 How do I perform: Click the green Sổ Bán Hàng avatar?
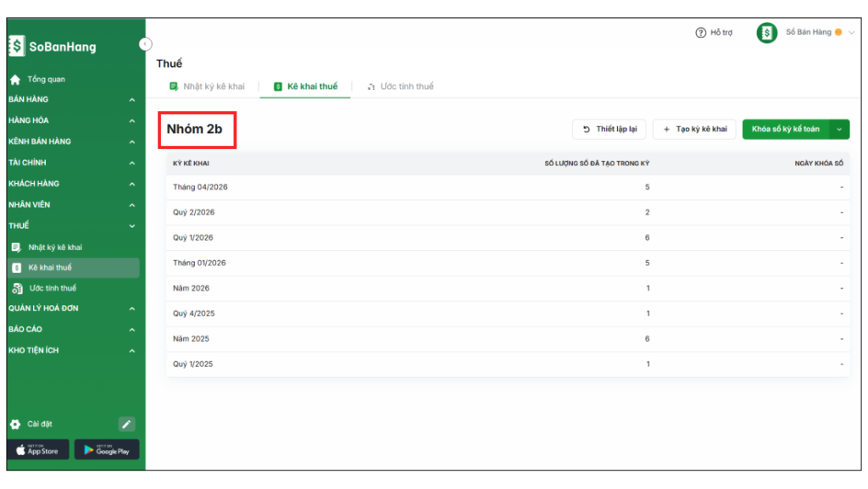point(766,33)
